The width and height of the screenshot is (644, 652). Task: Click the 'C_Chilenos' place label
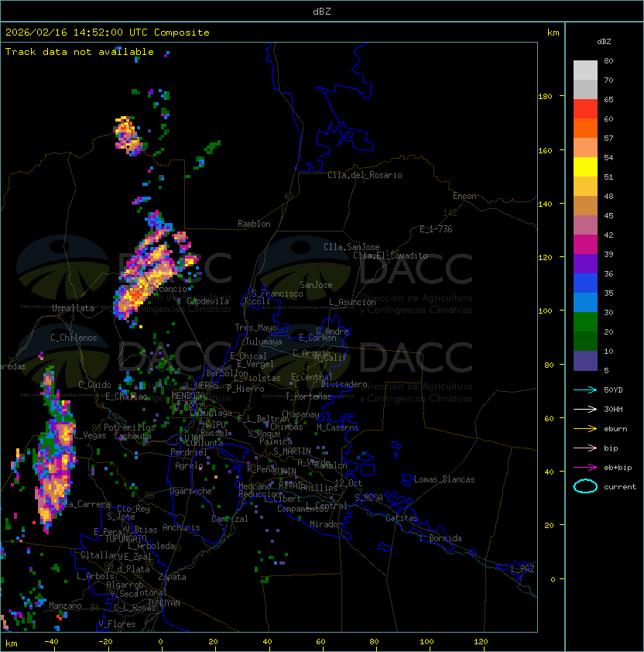pos(74,338)
